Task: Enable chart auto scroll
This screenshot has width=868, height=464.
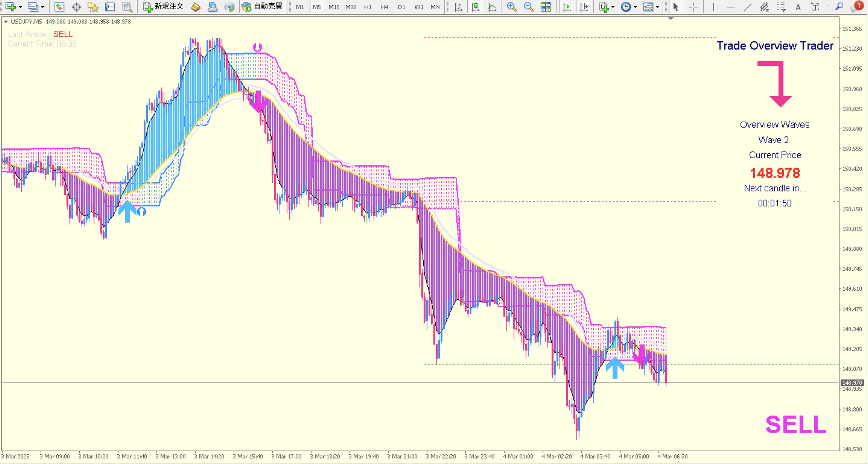Action: coord(567,7)
